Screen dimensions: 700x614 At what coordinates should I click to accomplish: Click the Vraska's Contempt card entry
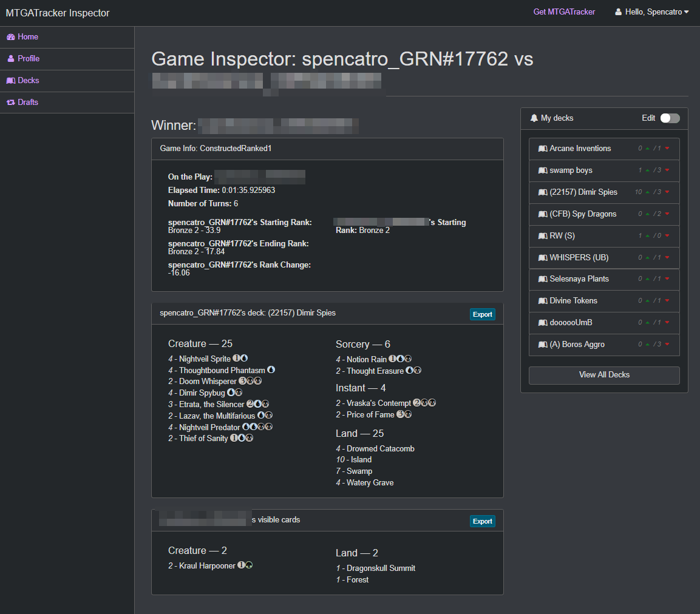pos(386,403)
